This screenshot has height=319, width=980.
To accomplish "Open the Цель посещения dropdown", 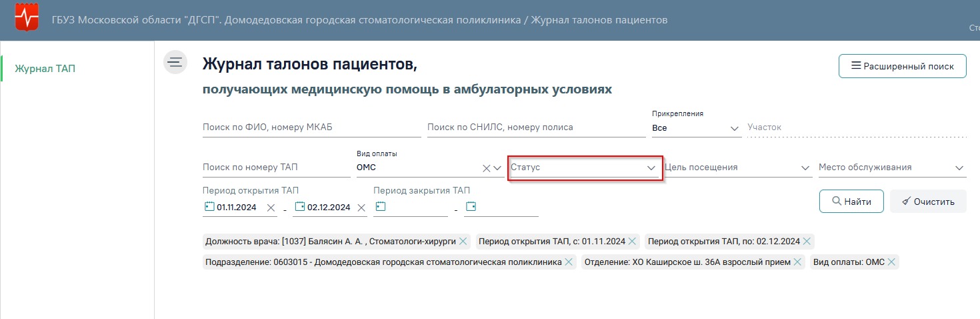I will 737,168.
